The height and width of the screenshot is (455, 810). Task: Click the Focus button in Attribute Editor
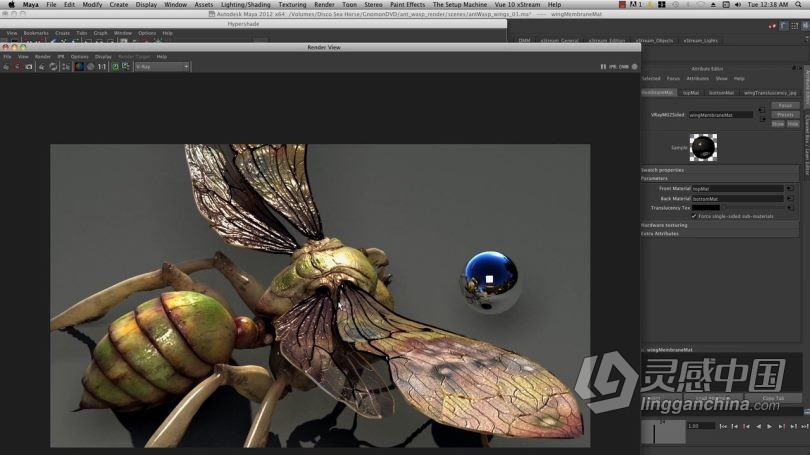[x=785, y=105]
